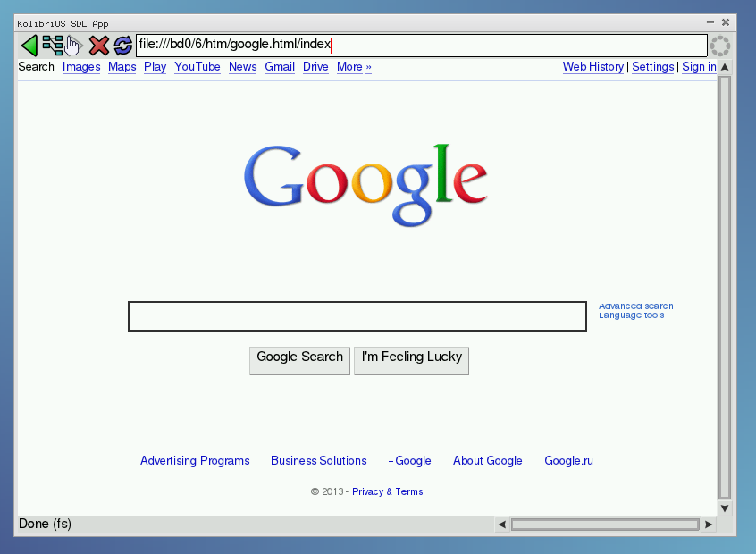Click the horizontal scrollbar left arrow

[x=502, y=525]
